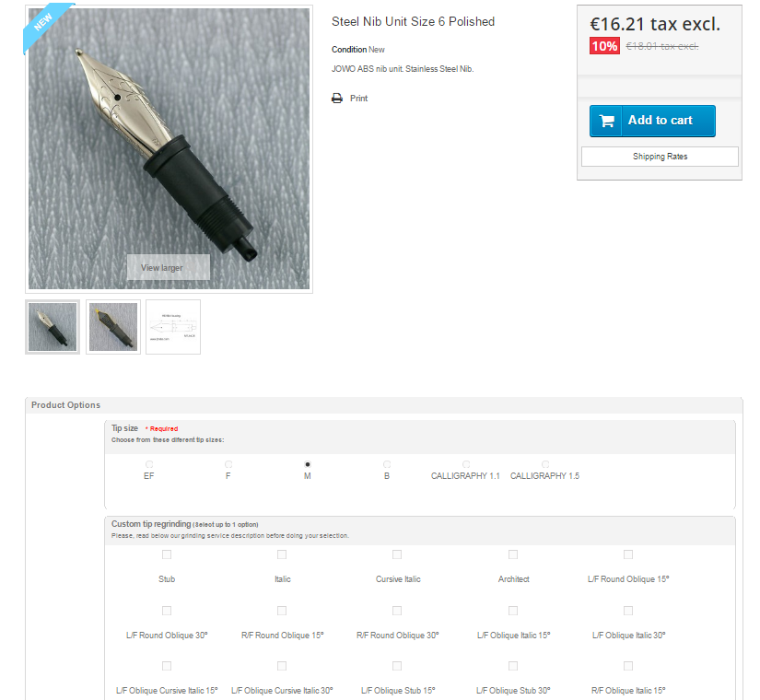Viewport: 760px width, 700px height.
Task: Pick the CALLIGRAPHY 1.1 tip size
Action: click(x=466, y=464)
